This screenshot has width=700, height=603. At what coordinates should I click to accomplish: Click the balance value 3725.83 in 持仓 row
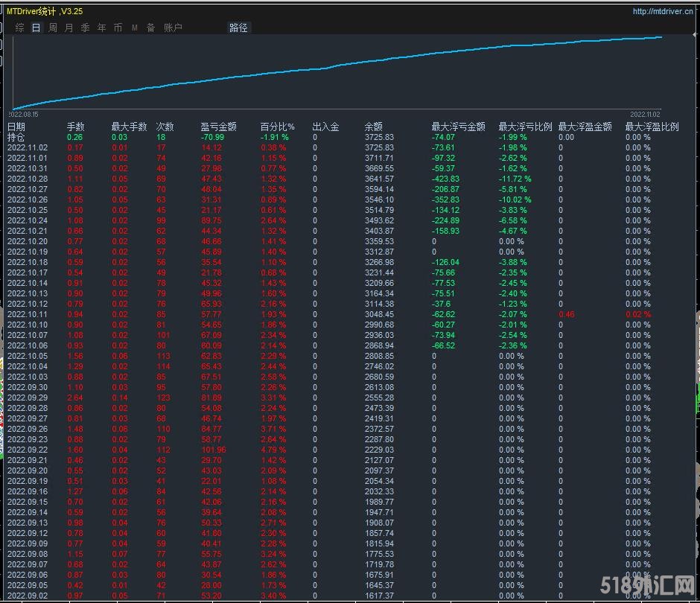380,138
